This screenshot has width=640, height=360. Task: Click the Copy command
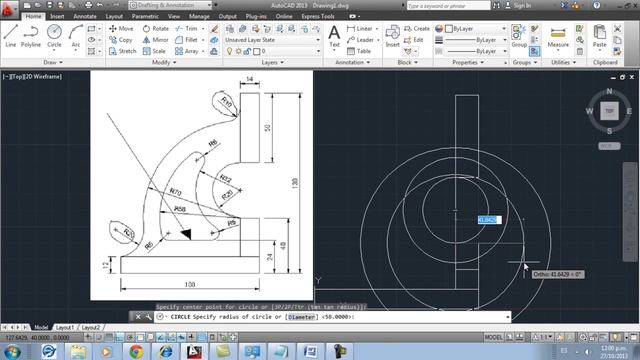pos(120,40)
